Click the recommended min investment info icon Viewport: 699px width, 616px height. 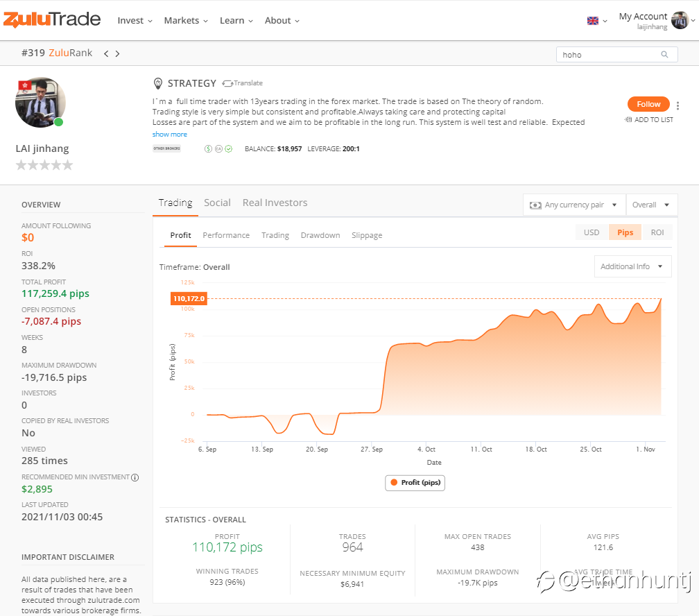pos(135,477)
